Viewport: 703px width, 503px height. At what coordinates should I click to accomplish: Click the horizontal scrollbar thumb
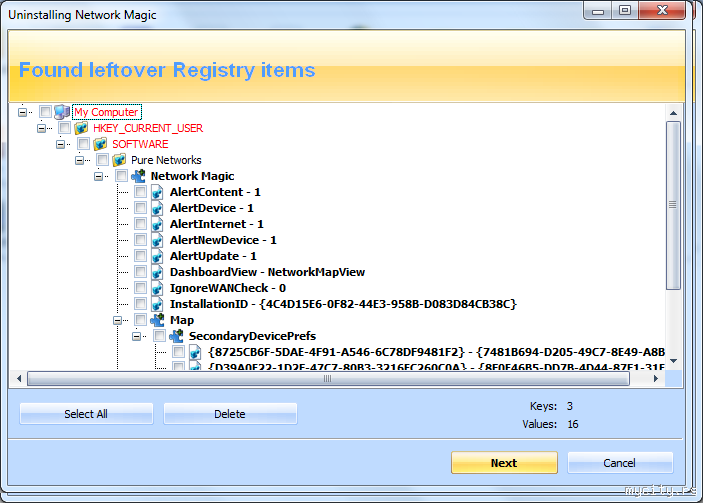click(x=328, y=379)
